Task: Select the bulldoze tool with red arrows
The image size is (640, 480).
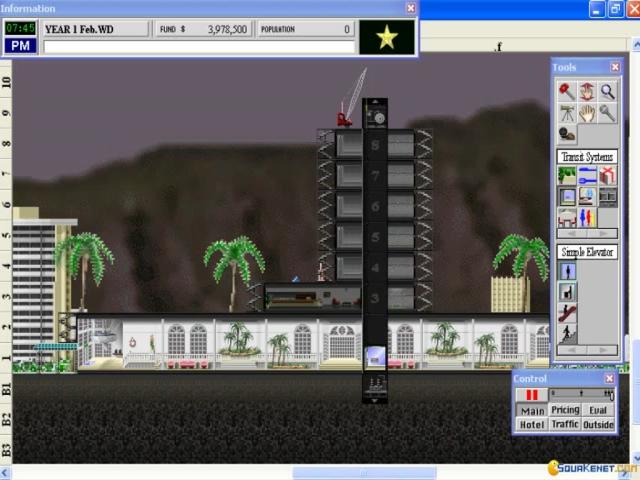Action: click(587, 91)
